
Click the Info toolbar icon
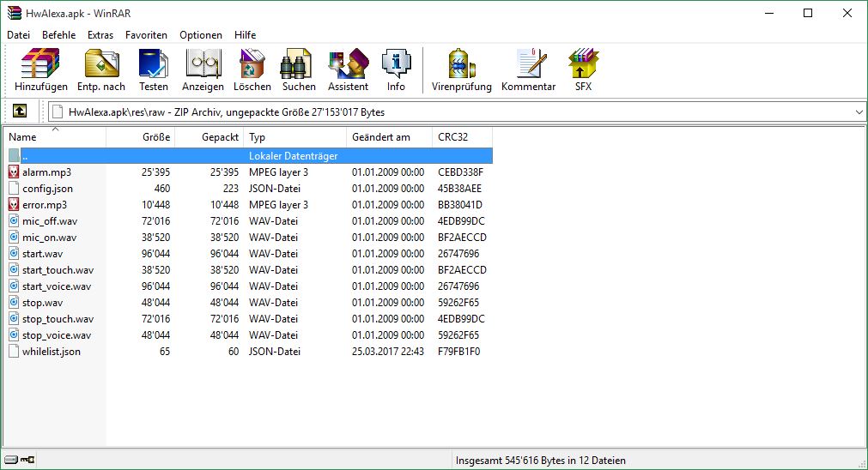tap(396, 63)
